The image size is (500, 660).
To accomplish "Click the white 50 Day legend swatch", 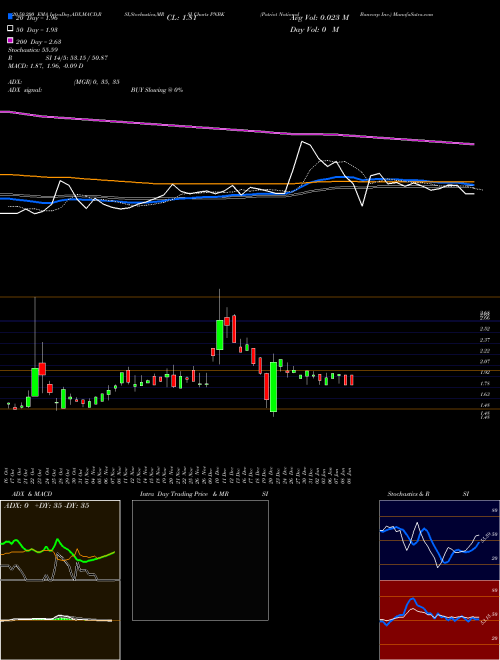I will click(x=11, y=29).
